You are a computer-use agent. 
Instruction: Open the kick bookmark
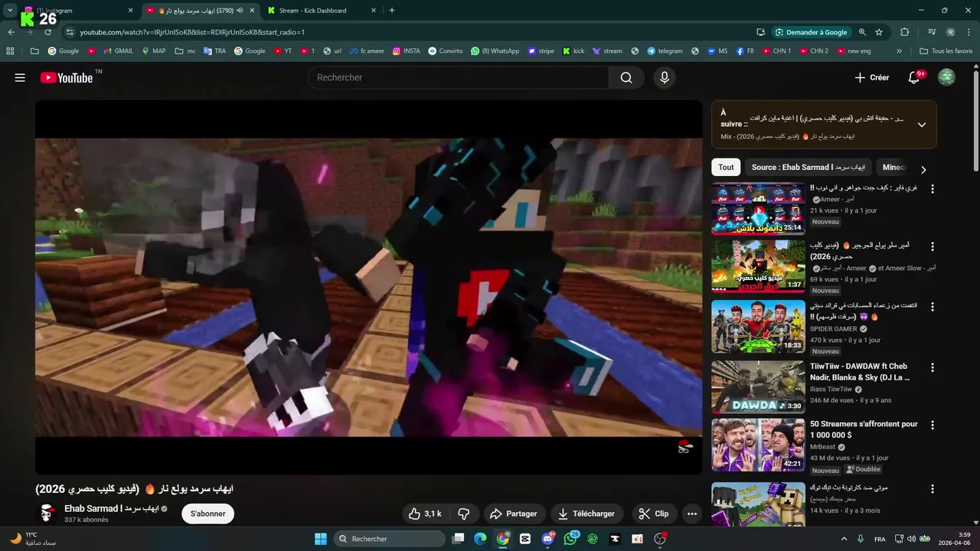573,51
